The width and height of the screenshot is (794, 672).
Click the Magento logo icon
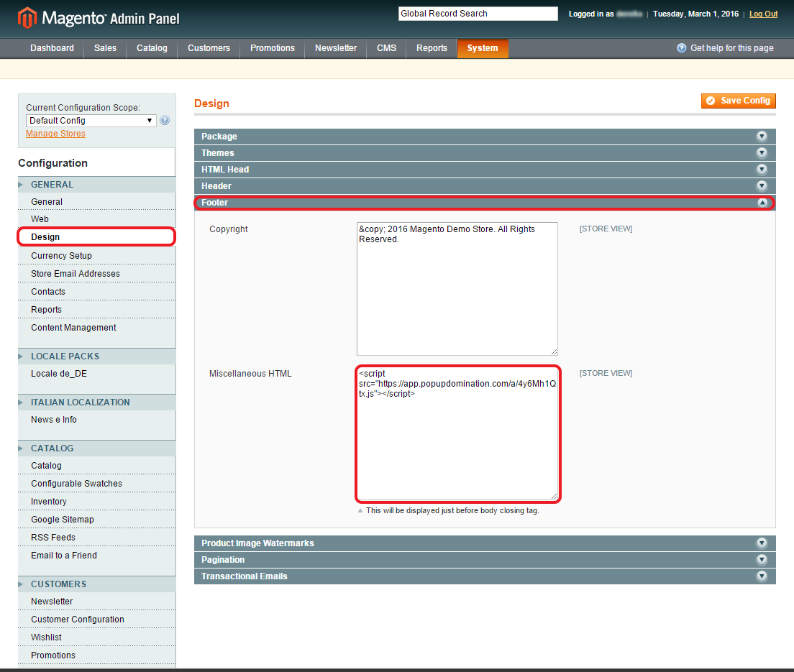[27, 18]
